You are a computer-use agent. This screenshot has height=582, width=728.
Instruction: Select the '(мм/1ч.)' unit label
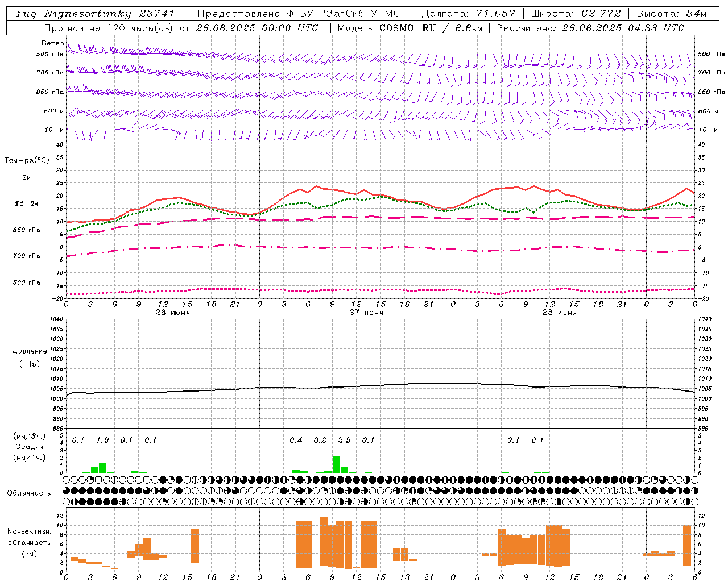click(29, 458)
